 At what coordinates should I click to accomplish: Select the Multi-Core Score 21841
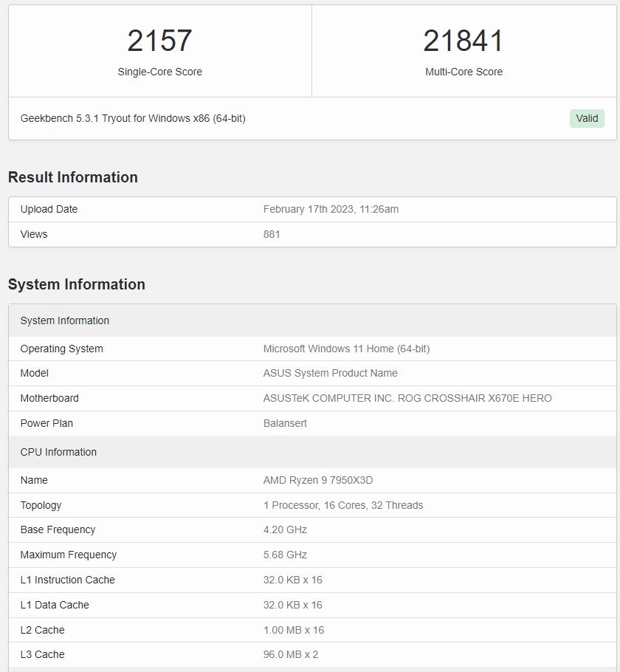click(464, 42)
